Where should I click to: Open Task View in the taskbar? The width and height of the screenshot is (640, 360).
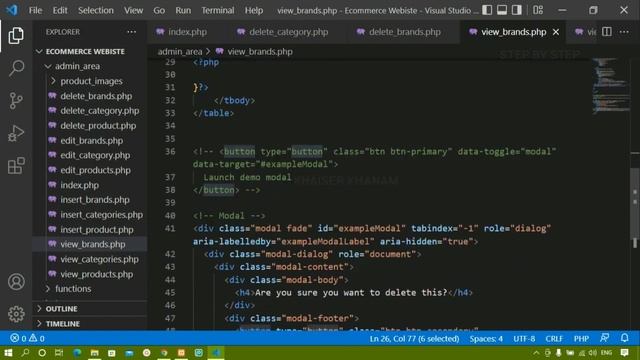pos(59,353)
